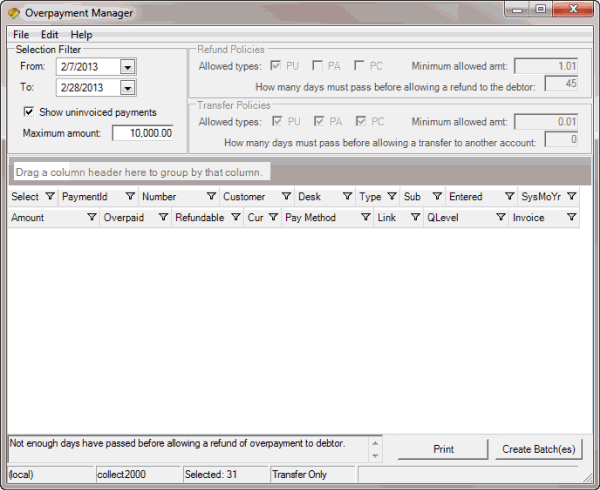Click the Maximum amount input field
The height and width of the screenshot is (490, 600).
click(143, 133)
